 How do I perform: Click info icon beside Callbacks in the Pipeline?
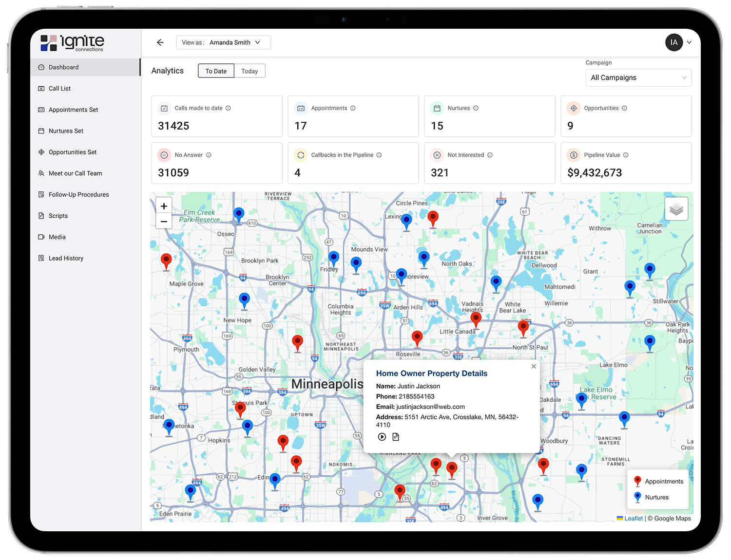pos(379,155)
